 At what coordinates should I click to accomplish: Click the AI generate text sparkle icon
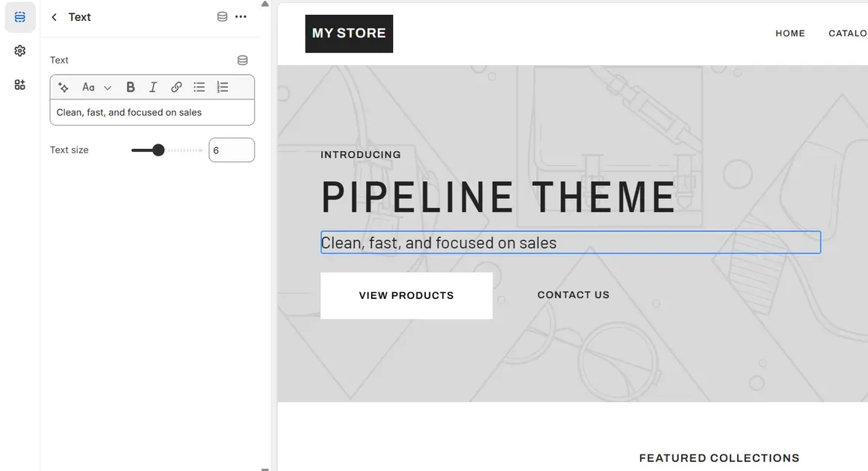click(x=63, y=87)
